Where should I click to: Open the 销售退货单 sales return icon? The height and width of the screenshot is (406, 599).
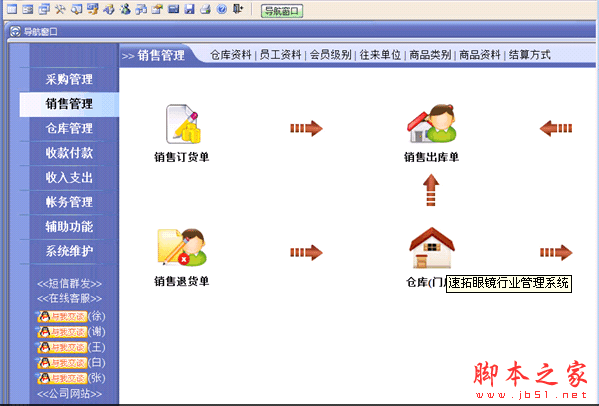182,247
